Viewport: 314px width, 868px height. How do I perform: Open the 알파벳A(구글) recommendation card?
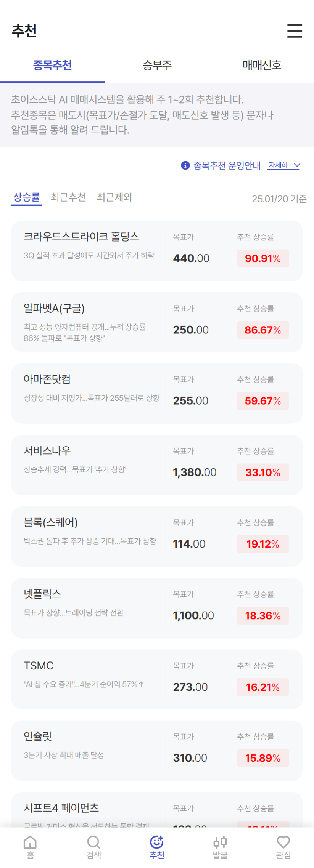[x=157, y=322]
